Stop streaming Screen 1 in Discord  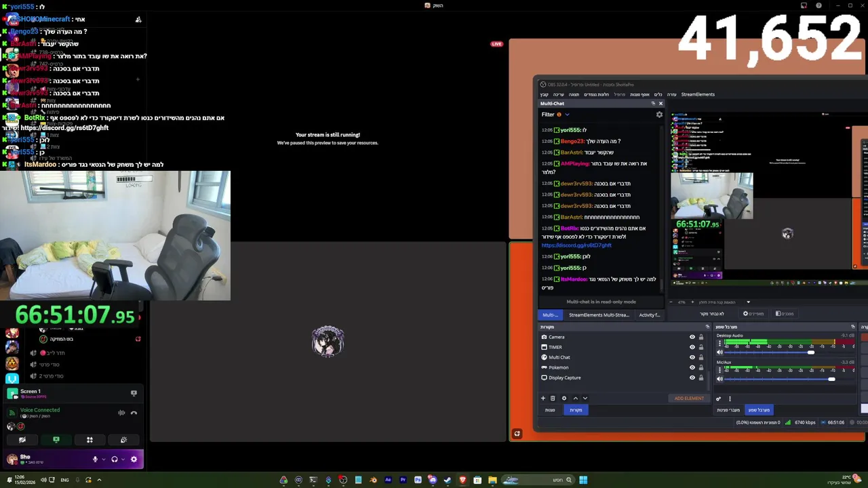coord(134,393)
